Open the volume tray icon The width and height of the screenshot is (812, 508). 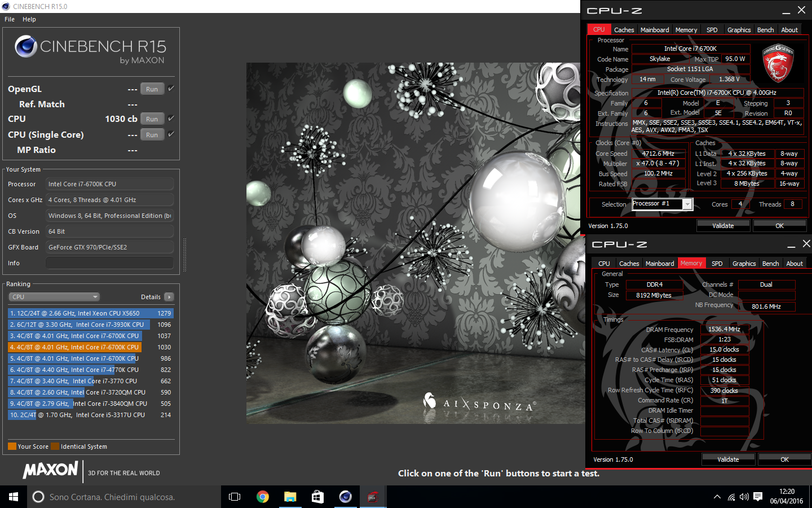(744, 497)
